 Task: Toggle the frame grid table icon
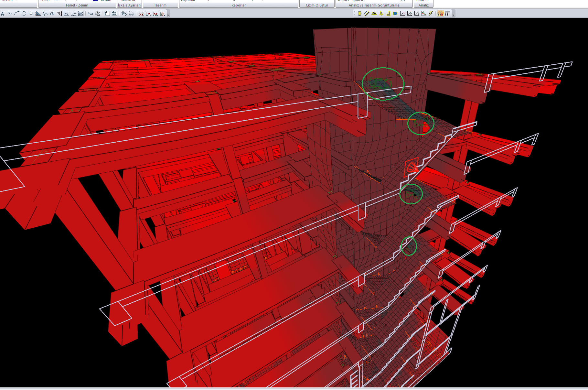click(448, 14)
